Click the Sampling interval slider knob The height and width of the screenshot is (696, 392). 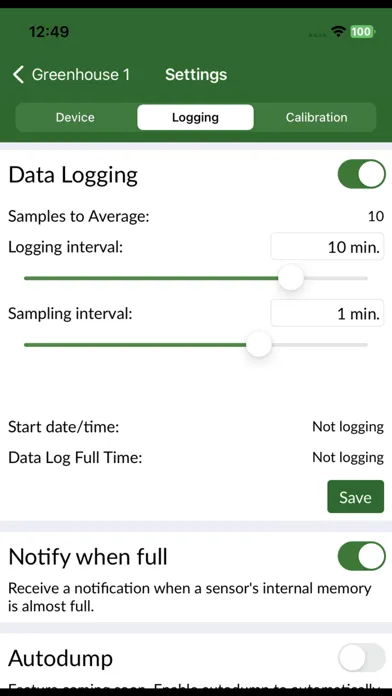(259, 344)
